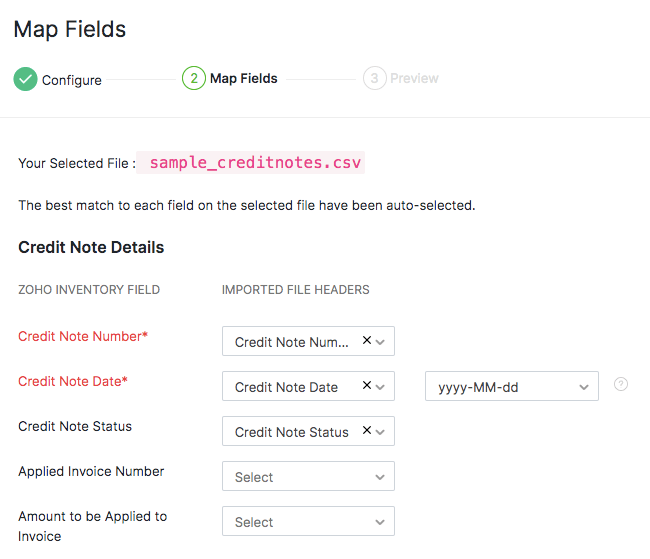Clear the Credit Note Status mapping
Viewport: 650px width, 559px height.
pyautogui.click(x=367, y=431)
